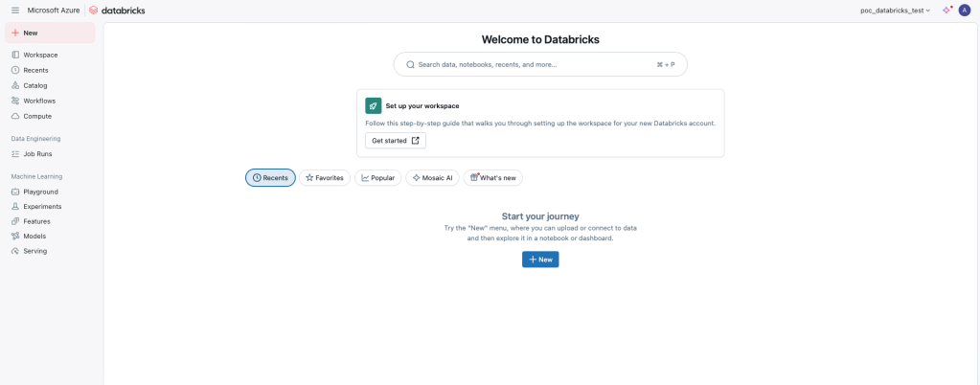The height and width of the screenshot is (385, 980).
Task: Click the blue New button
Action: coord(540,260)
